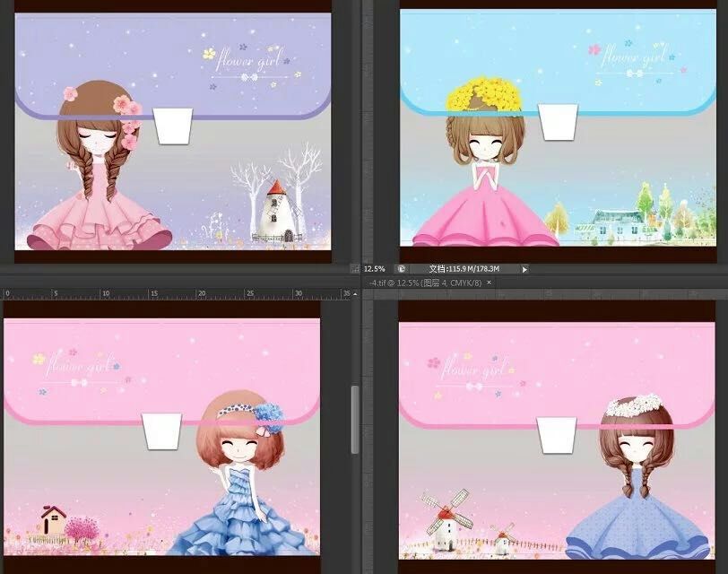Viewport: 728px width, 574px height.
Task: Click the resize grip left of the zoom field
Action: point(356,268)
